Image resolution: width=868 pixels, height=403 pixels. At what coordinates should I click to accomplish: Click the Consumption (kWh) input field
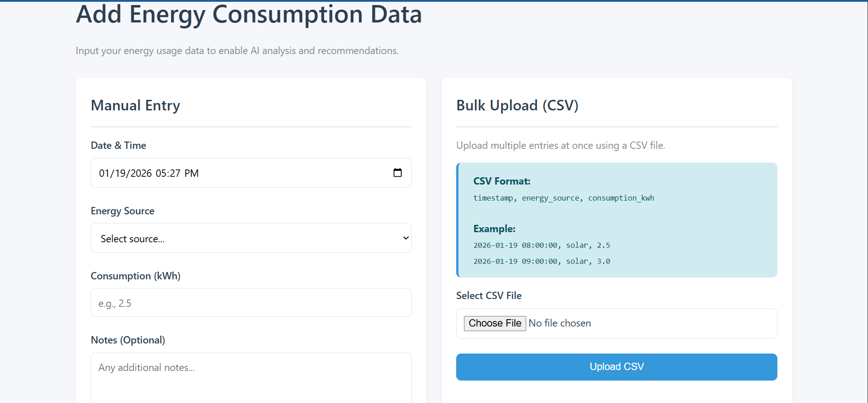pyautogui.click(x=251, y=303)
